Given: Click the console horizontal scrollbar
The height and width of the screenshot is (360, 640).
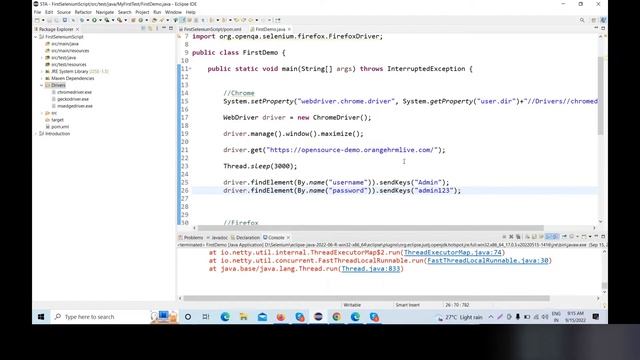Looking at the screenshot, I should [366, 298].
